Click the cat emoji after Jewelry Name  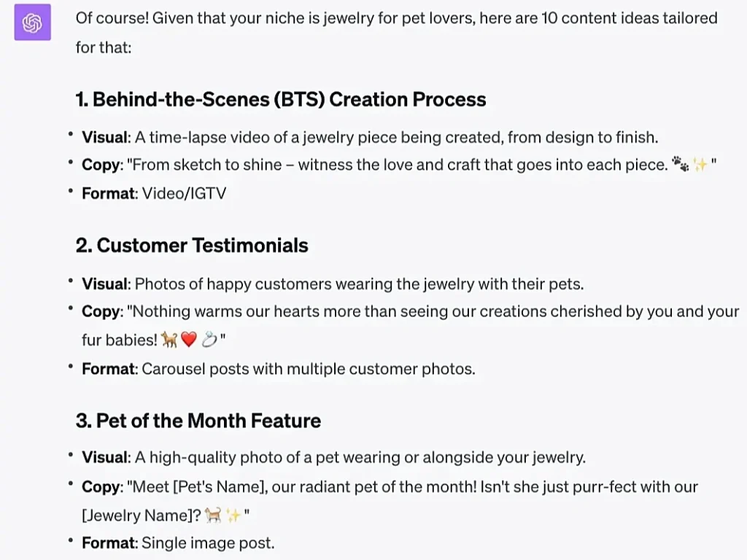tap(213, 516)
